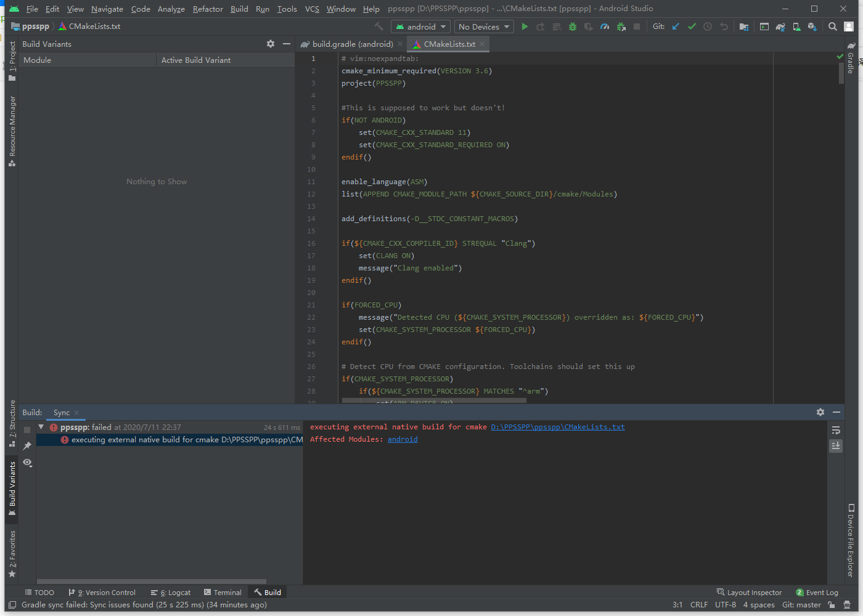Image resolution: width=863 pixels, height=616 pixels.
Task: Open the No Devices device selector
Action: click(483, 26)
